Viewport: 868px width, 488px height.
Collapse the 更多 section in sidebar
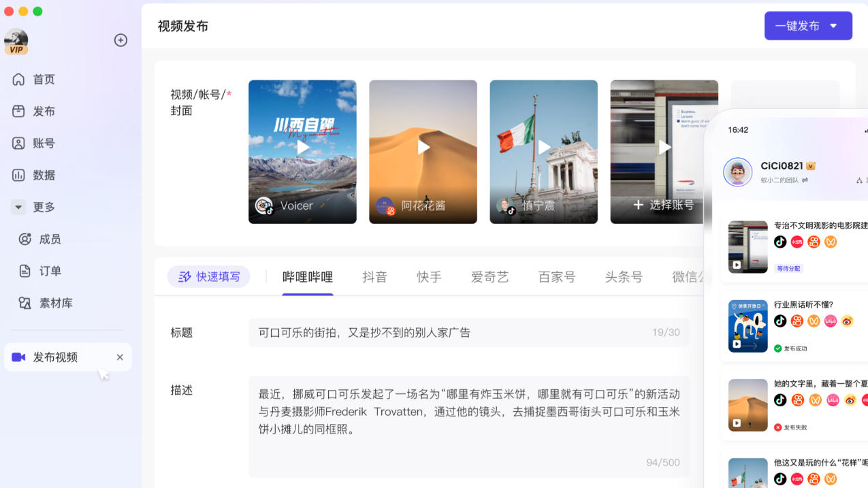[18, 207]
